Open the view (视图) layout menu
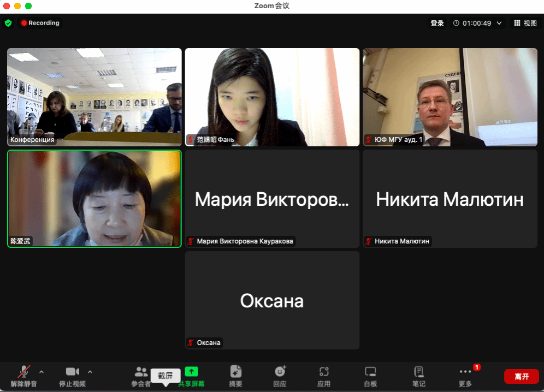Image resolution: width=544 pixels, height=392 pixels. pos(525,23)
